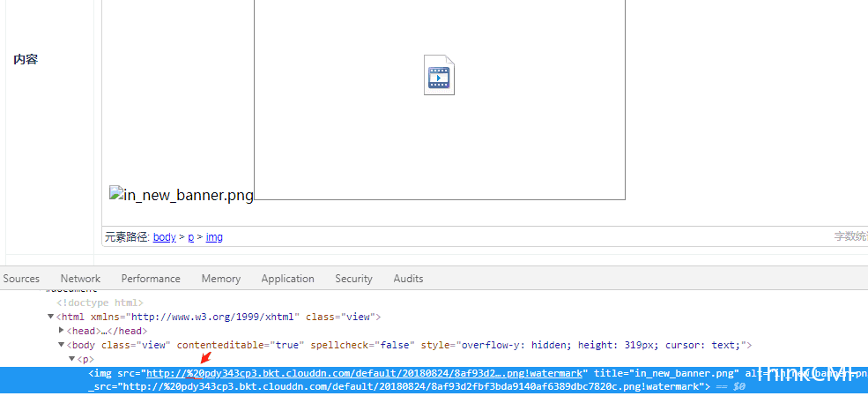Click the img link in element path

[214, 237]
